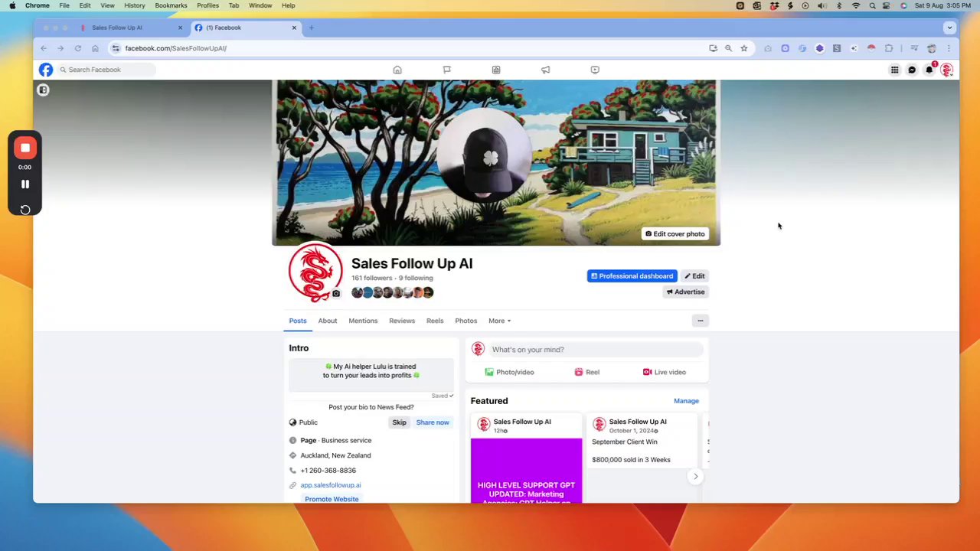980x551 pixels.
Task: Open the Apple menu
Action: tap(12, 5)
